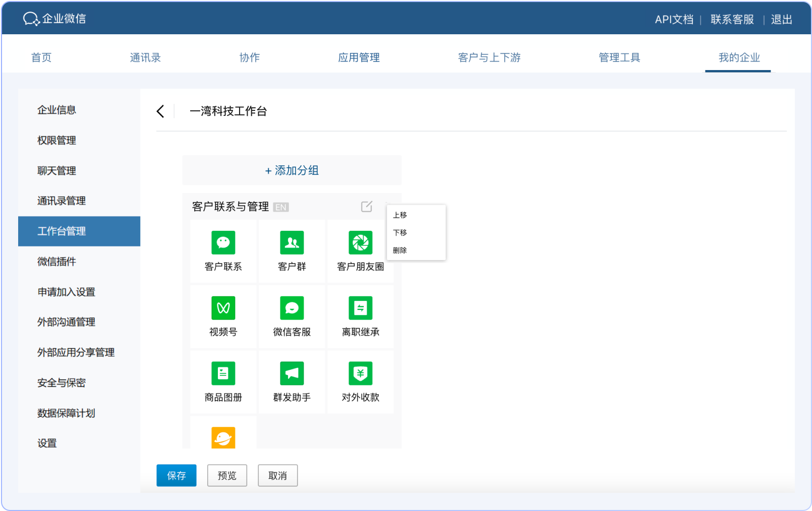The height and width of the screenshot is (511, 812).
Task: Switch to the 我的企业 tab
Action: [x=739, y=57]
